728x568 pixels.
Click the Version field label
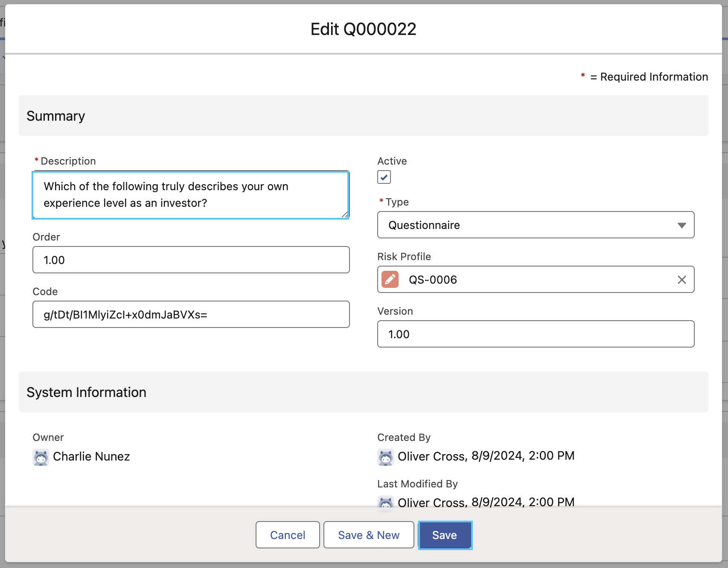pyautogui.click(x=395, y=311)
